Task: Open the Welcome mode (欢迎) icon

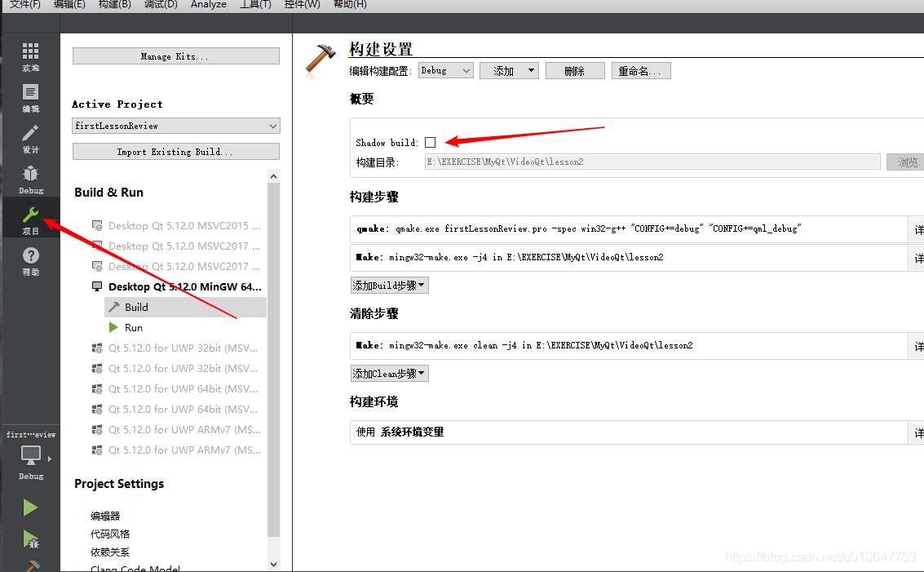Action: (x=31, y=56)
